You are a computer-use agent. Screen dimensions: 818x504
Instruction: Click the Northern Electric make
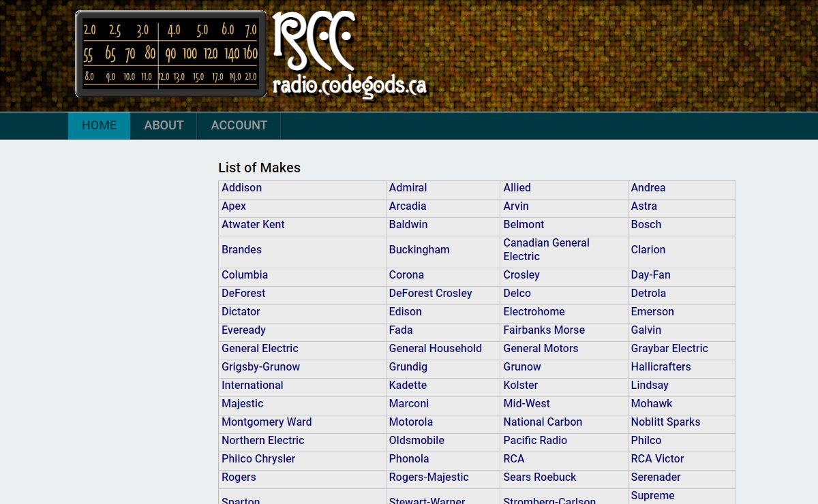(262, 441)
